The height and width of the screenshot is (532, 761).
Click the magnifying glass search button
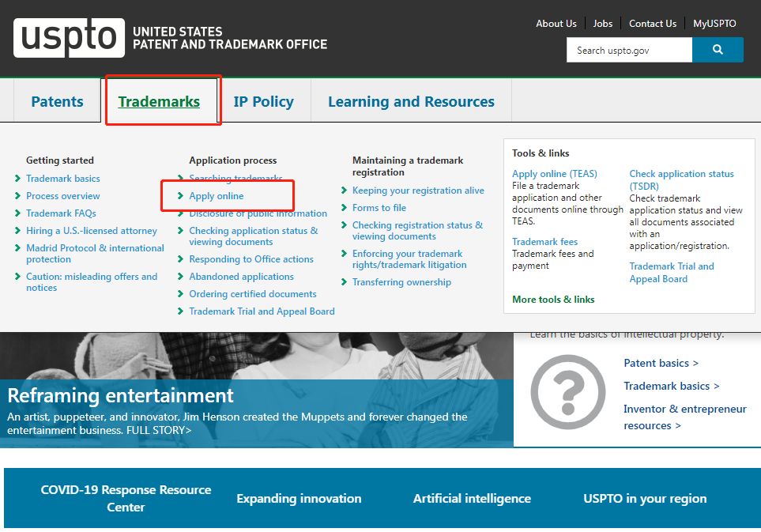[x=718, y=50]
